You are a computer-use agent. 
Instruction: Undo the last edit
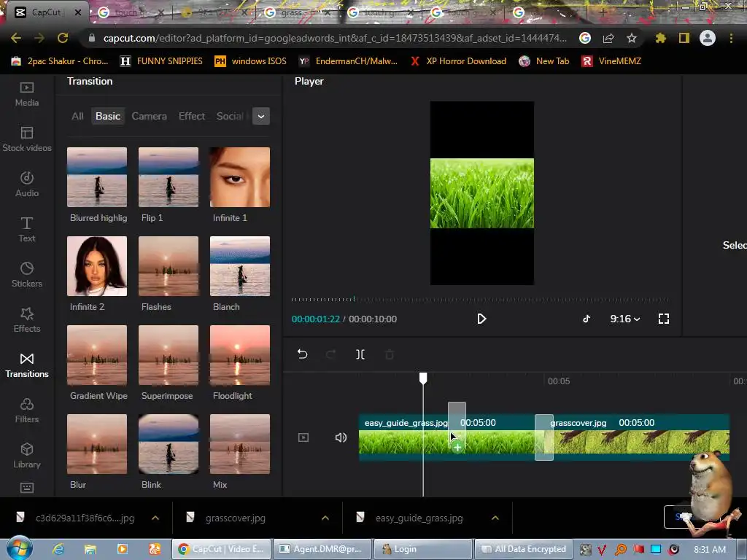(x=303, y=354)
